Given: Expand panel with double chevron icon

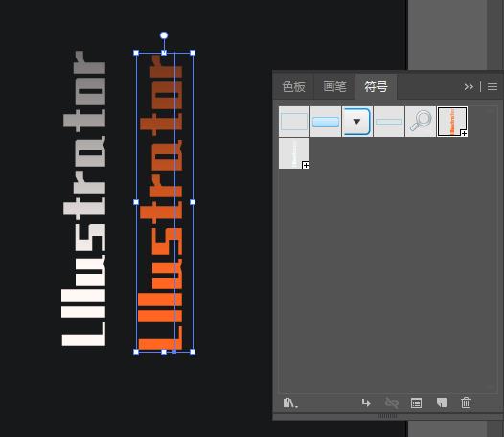Looking at the screenshot, I should coord(469,87).
